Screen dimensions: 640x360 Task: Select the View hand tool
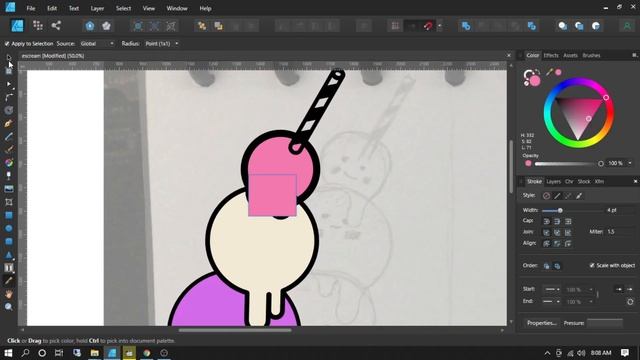[x=9, y=294]
